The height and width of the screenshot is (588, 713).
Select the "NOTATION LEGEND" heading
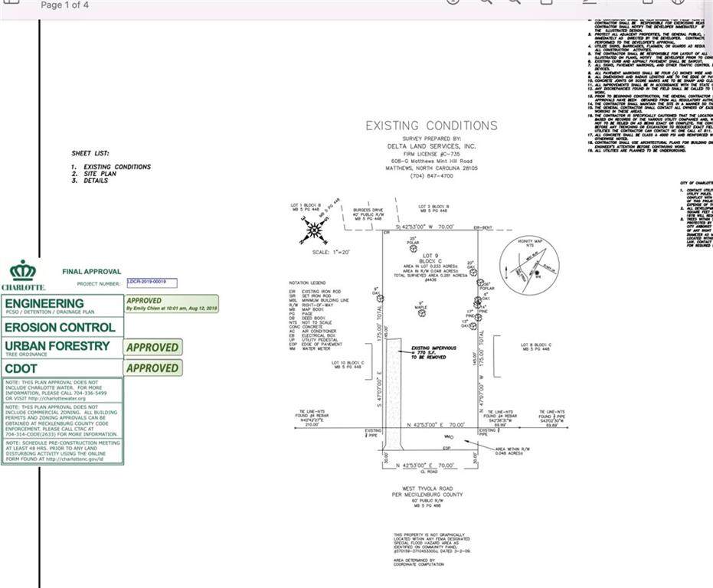tap(307, 283)
